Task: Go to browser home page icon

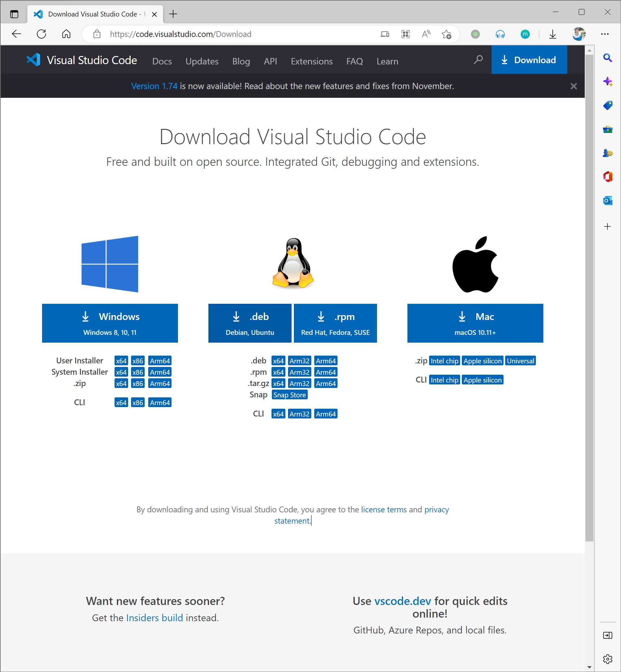Action: point(66,34)
